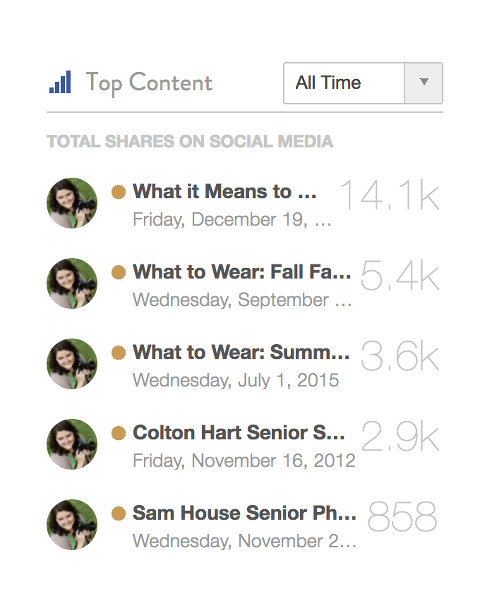The width and height of the screenshot is (480, 591).
Task: Click the avatar beside 'What it Means to'
Action: coord(72,203)
